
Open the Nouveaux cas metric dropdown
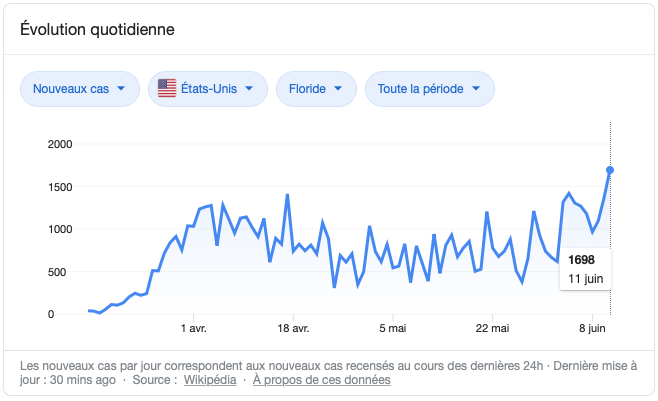(80, 89)
